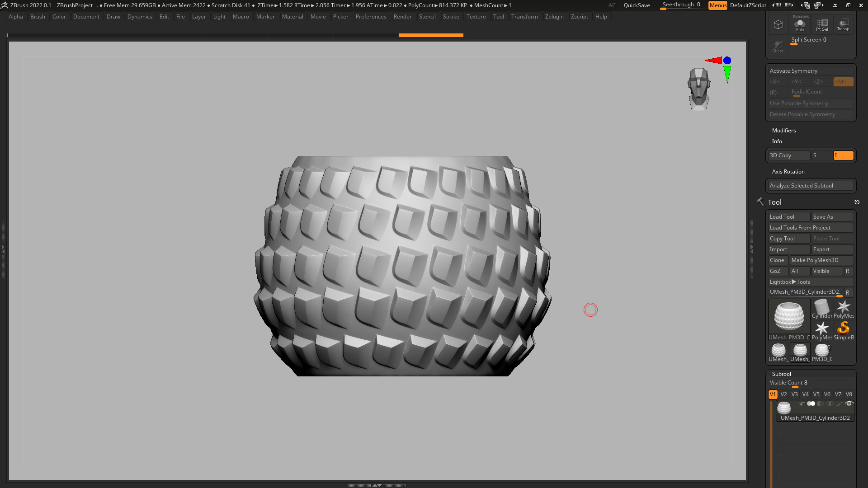Click the restore tool palette icon beside Tool header
The height and width of the screenshot is (488, 868).
[x=857, y=202]
